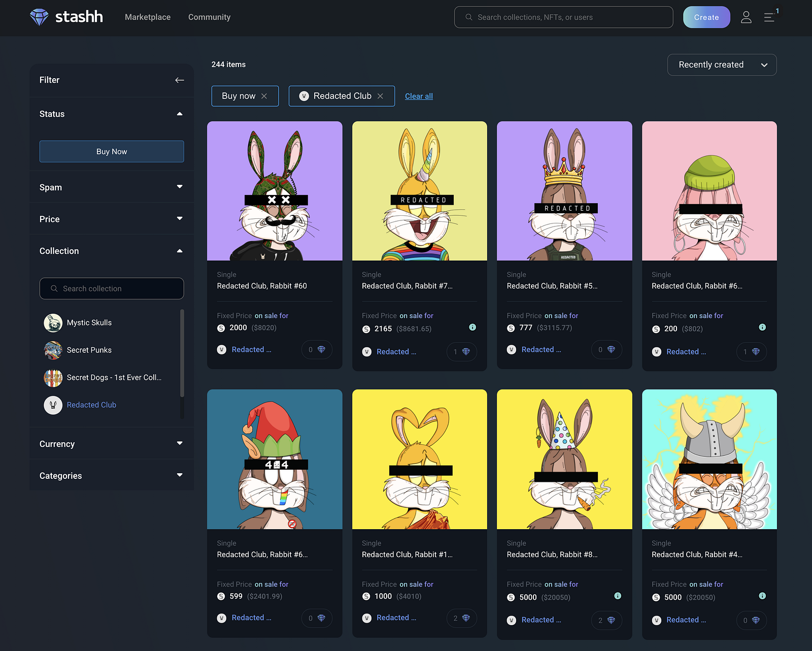Select Secret Punks collection filter
The height and width of the screenshot is (651, 812).
click(89, 350)
